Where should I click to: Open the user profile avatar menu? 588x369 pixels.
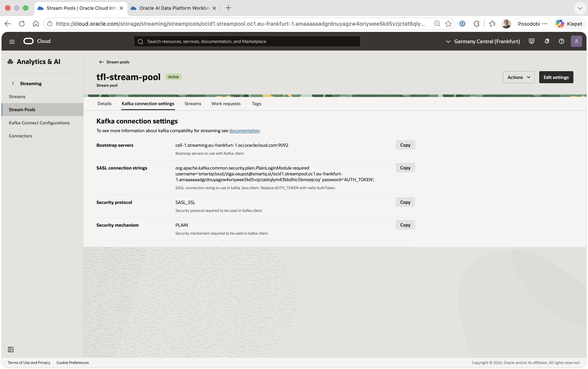(576, 41)
